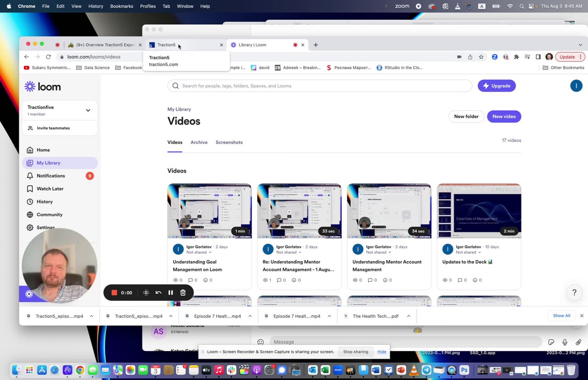Click the share icon in Chrome's address bar

click(470, 57)
